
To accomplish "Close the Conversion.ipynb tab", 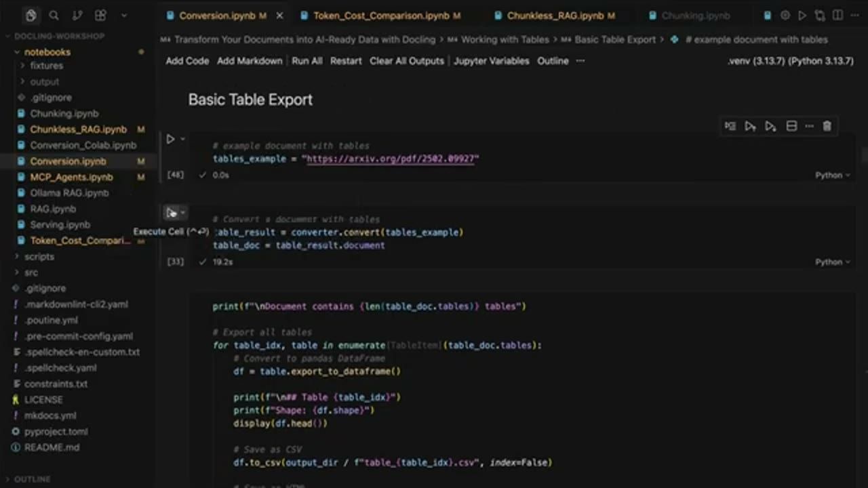I will coord(279,15).
